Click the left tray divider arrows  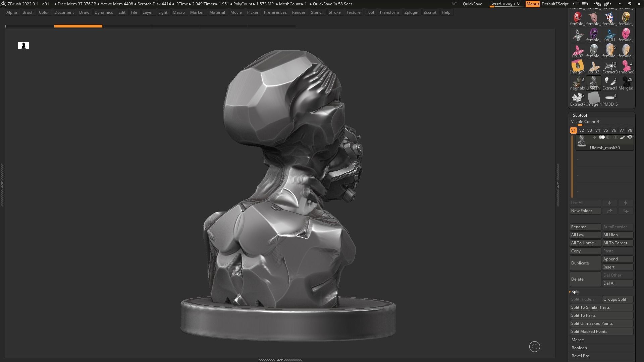[2, 184]
